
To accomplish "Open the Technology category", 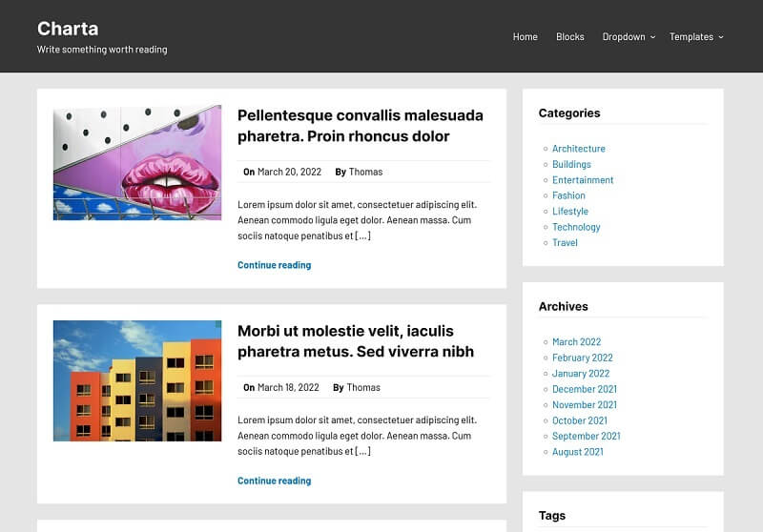I will click(576, 227).
